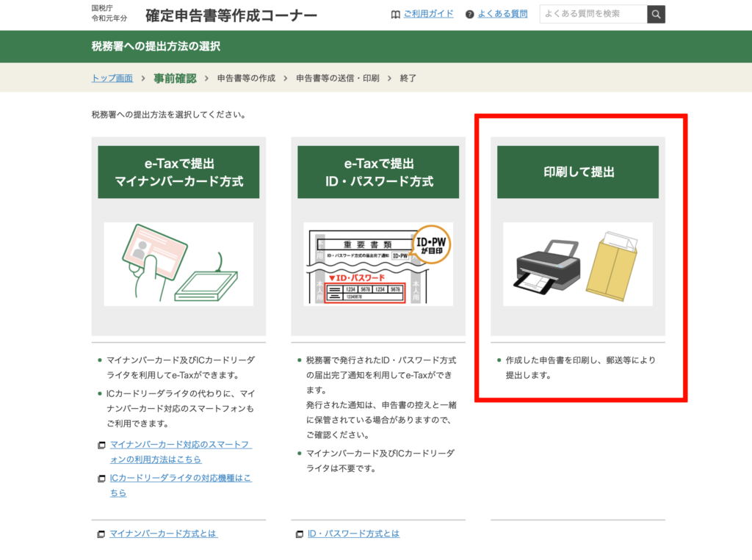Click the book icon beside ご利用ガイド
The image size is (752, 560).
[396, 14]
